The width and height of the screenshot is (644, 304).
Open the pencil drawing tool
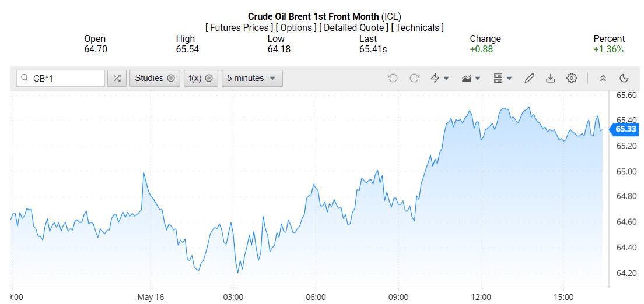[529, 78]
